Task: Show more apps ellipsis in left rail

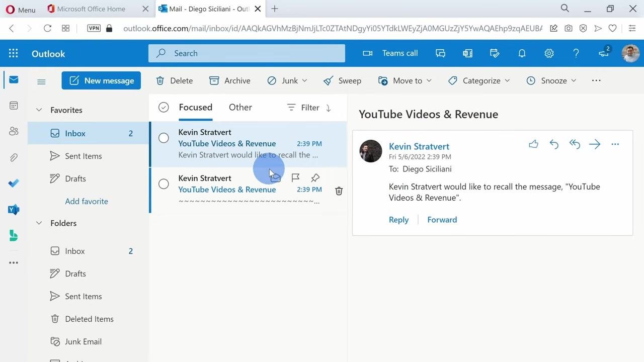Action: [14, 262]
